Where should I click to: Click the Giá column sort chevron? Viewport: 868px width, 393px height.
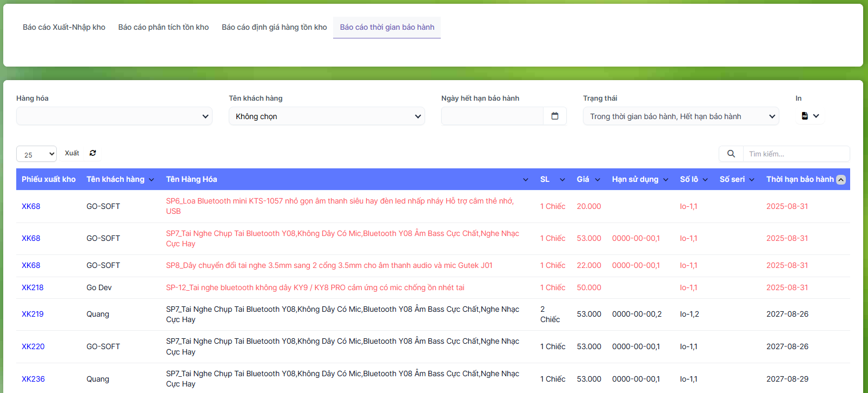(x=598, y=180)
